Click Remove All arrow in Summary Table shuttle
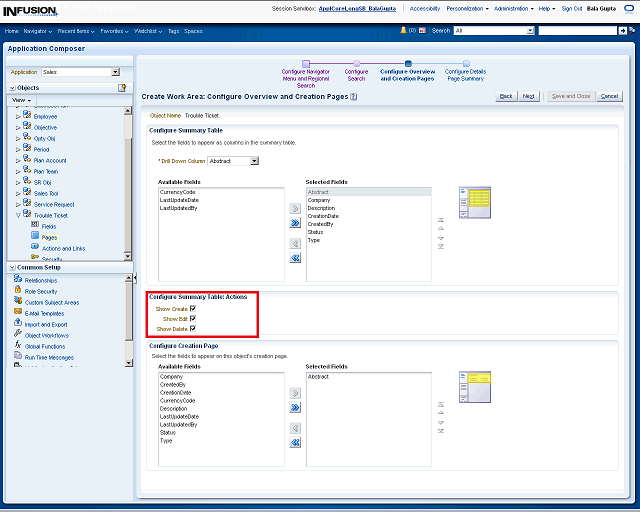 coord(295,258)
